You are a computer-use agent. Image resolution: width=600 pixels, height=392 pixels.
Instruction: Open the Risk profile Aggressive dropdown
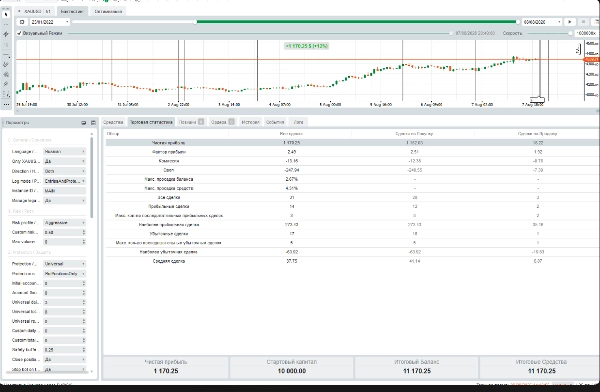(x=64, y=222)
